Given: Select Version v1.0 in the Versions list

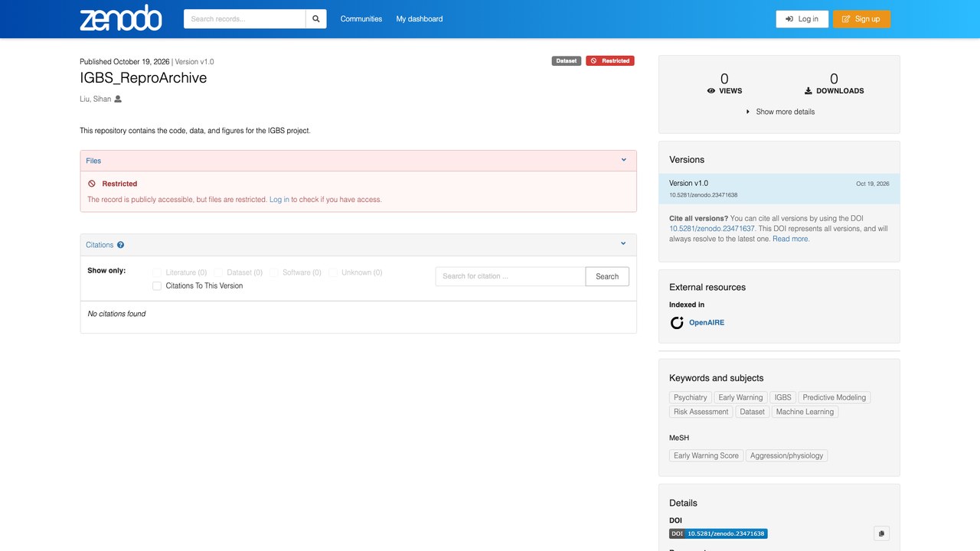Looking at the screenshot, I should tap(779, 189).
